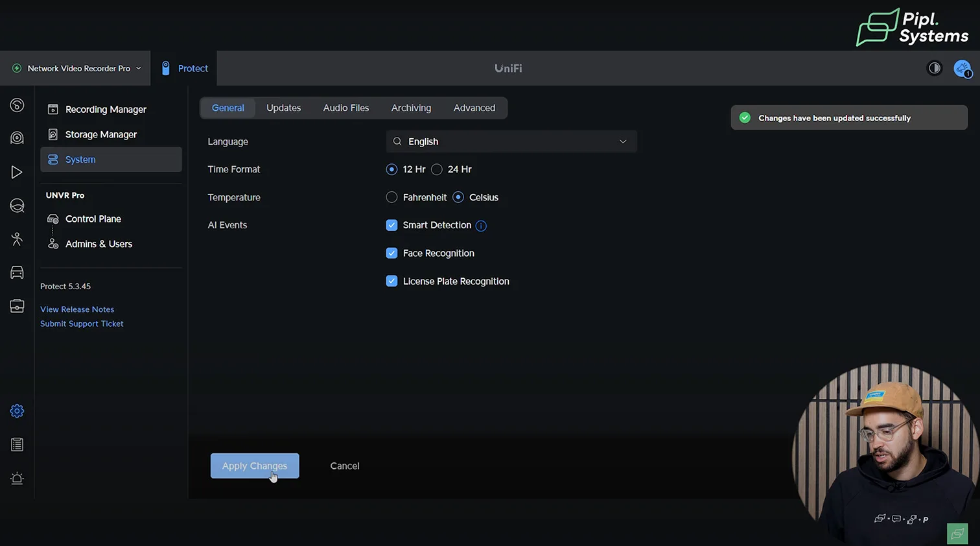This screenshot has width=980, height=546.
Task: Expand the Language dropdown
Action: (511, 141)
